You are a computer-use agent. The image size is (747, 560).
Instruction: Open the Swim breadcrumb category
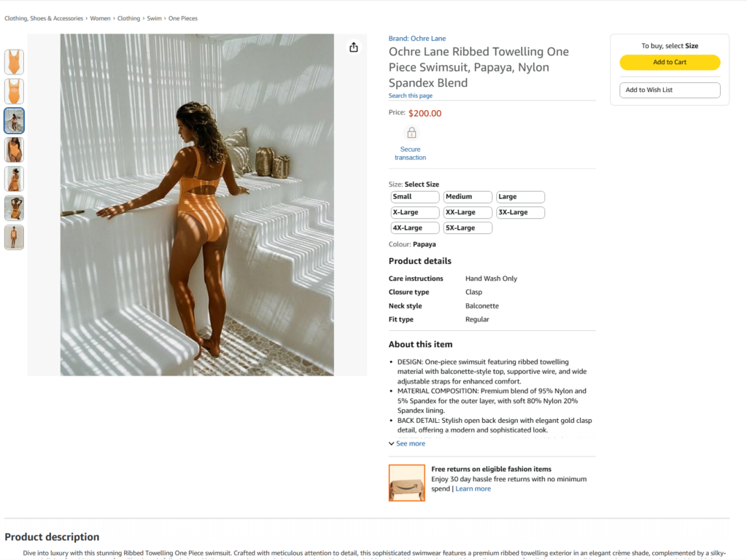coord(154,18)
